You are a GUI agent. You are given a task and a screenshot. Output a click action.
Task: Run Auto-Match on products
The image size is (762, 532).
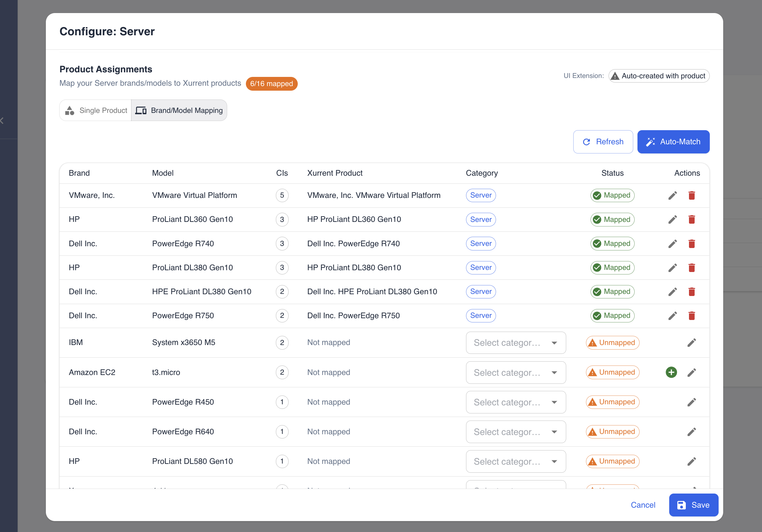tap(673, 142)
